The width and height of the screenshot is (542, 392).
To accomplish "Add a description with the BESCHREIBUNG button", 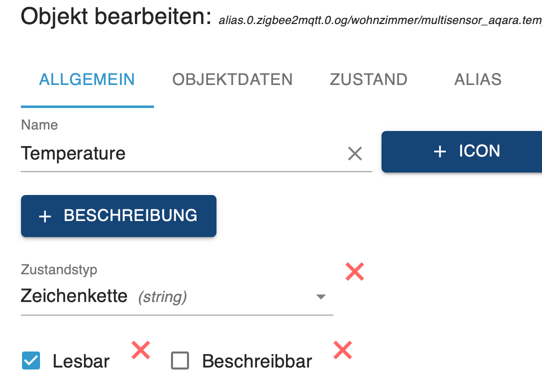I will pos(118,216).
